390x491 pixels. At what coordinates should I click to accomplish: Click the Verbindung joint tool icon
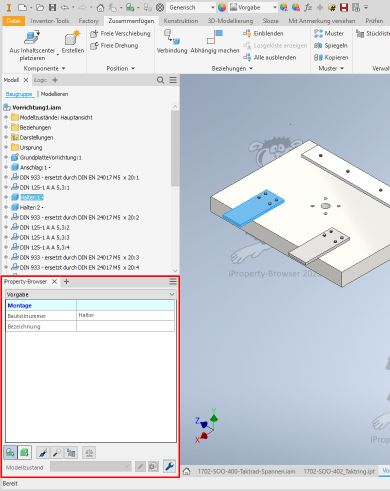pos(172,37)
